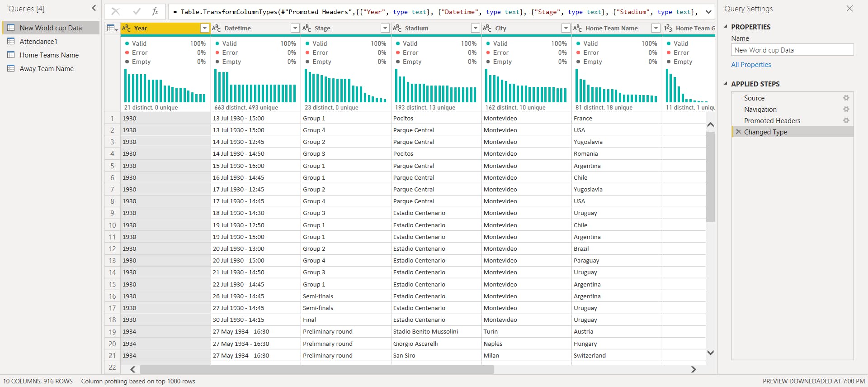Image resolution: width=868 pixels, height=387 pixels.
Task: Click the vertical scrollbar down arrow
Action: pyautogui.click(x=710, y=353)
